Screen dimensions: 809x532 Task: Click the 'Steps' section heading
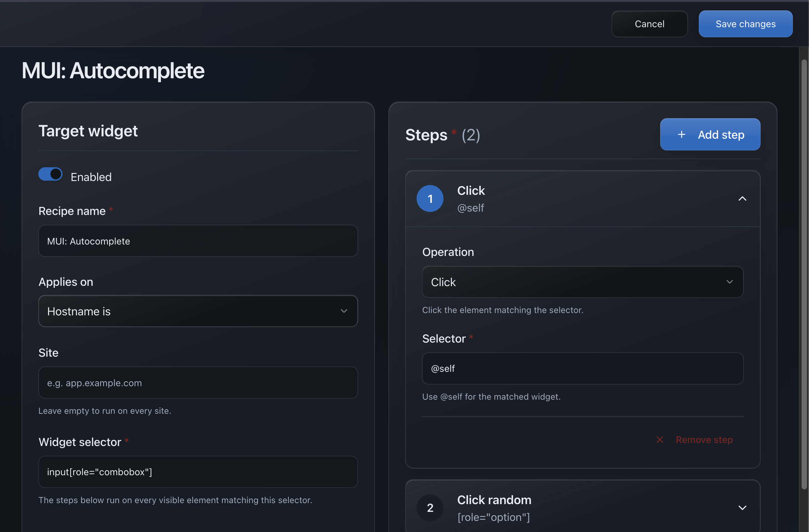tap(426, 135)
